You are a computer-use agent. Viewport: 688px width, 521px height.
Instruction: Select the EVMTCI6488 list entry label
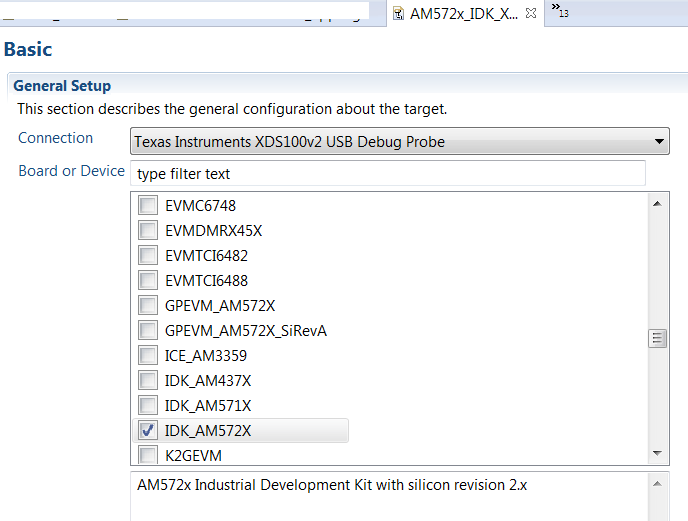coord(206,281)
